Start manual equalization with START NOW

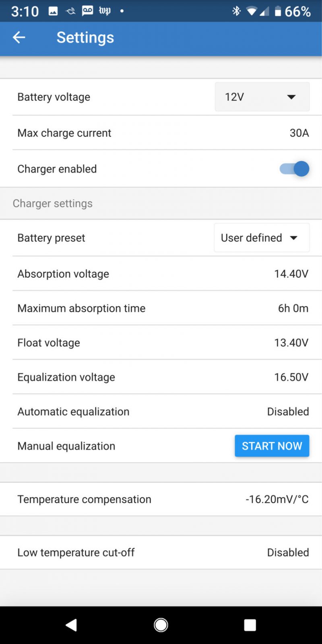(x=272, y=446)
